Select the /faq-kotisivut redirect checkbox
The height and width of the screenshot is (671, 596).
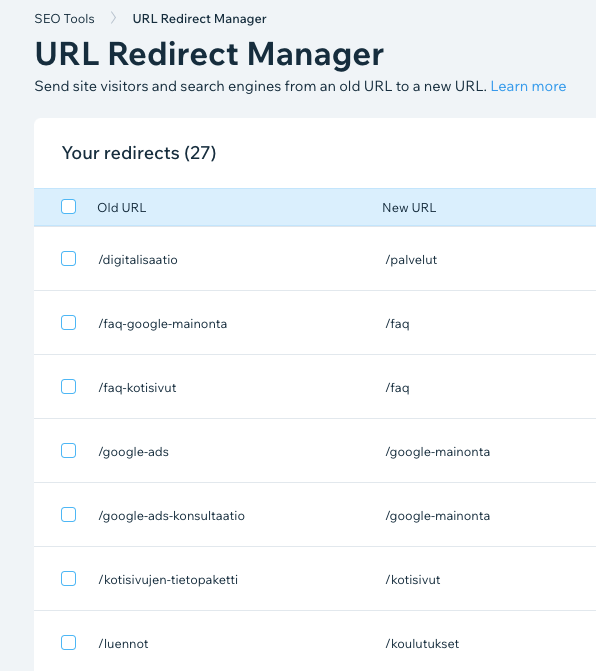pyautogui.click(x=68, y=387)
